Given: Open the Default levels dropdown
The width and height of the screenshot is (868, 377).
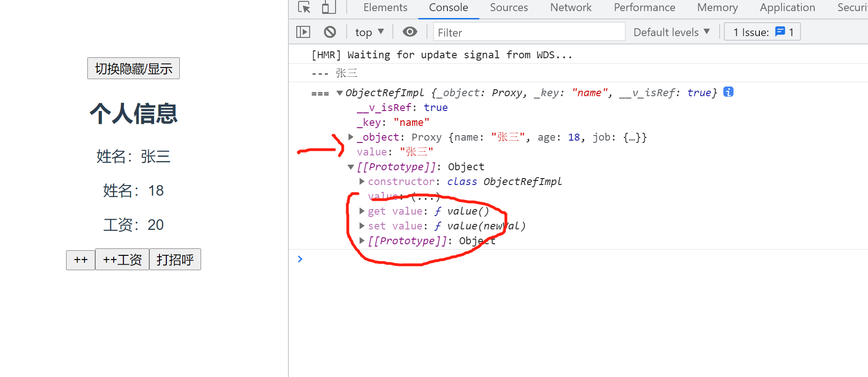Looking at the screenshot, I should [x=672, y=32].
